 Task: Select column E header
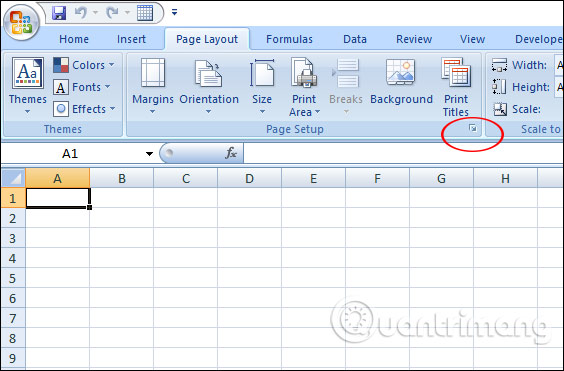pyautogui.click(x=314, y=178)
